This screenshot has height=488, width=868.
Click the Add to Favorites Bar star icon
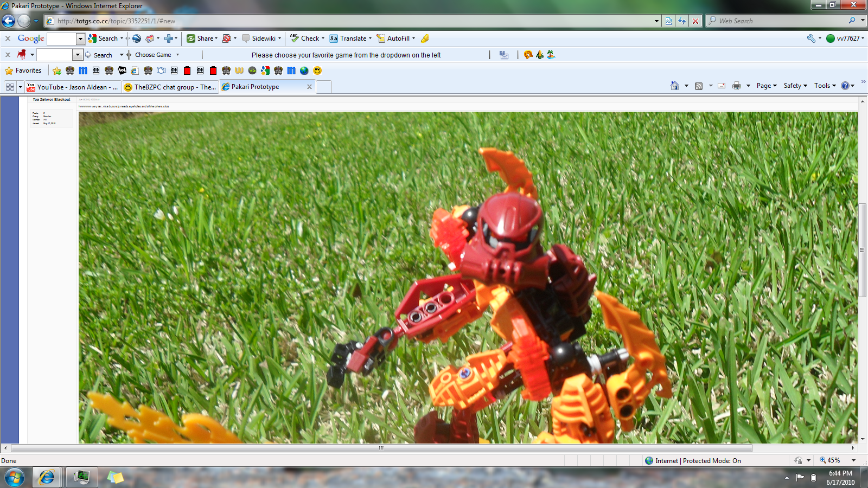click(x=57, y=70)
